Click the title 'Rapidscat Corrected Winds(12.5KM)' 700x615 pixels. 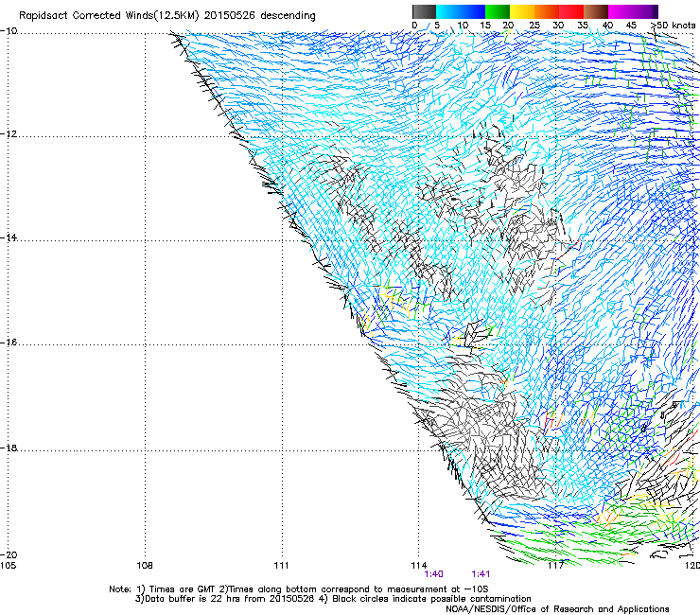click(109, 16)
